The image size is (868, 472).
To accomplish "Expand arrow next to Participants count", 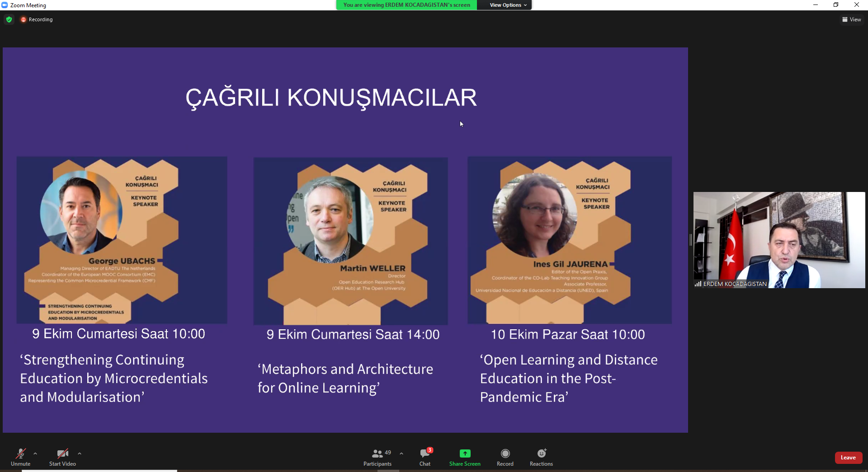I will (401, 453).
